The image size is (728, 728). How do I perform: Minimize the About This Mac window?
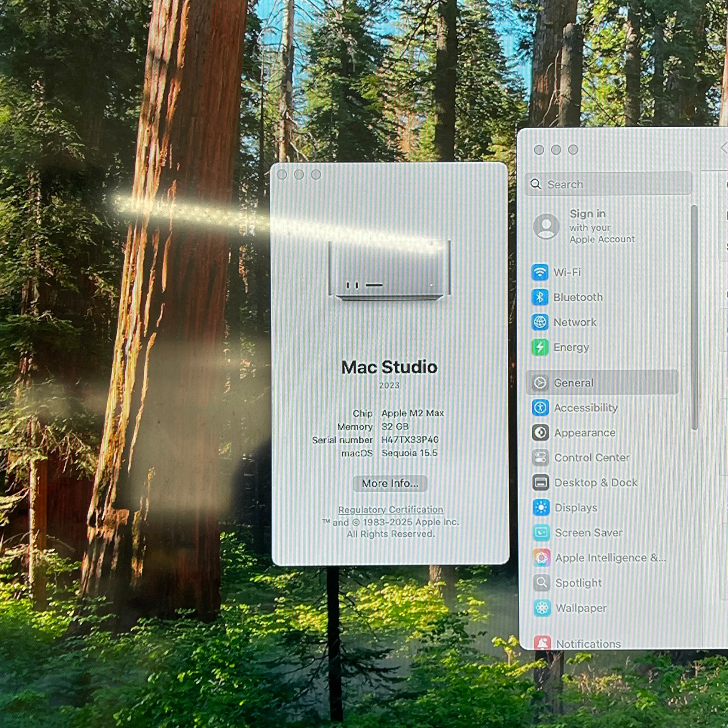(299, 174)
